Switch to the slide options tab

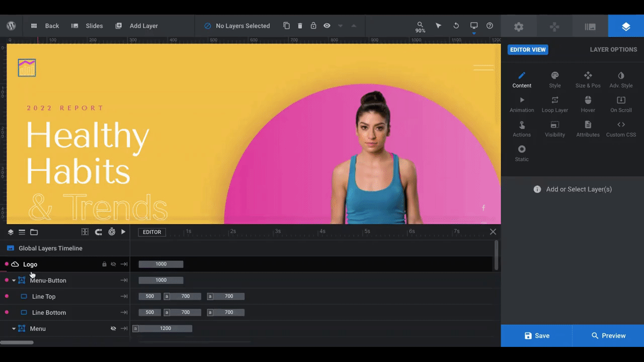point(590,26)
